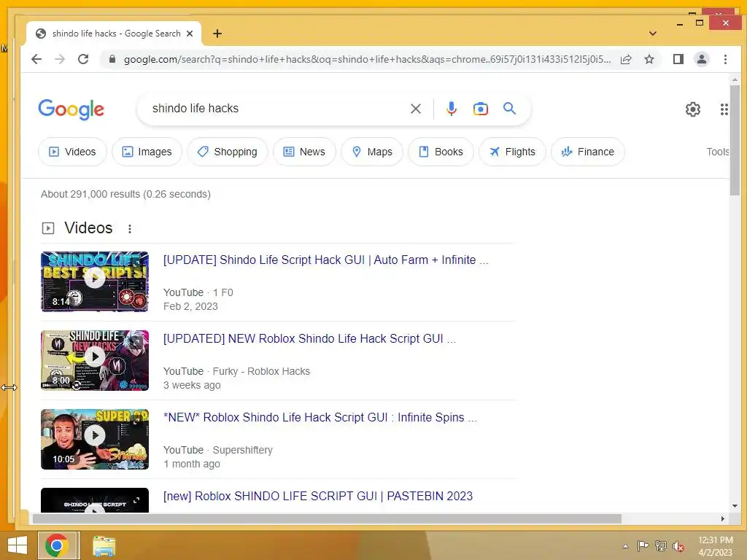Click the 'Feb 2, 2023' date text
747x560 pixels.
tap(190, 307)
